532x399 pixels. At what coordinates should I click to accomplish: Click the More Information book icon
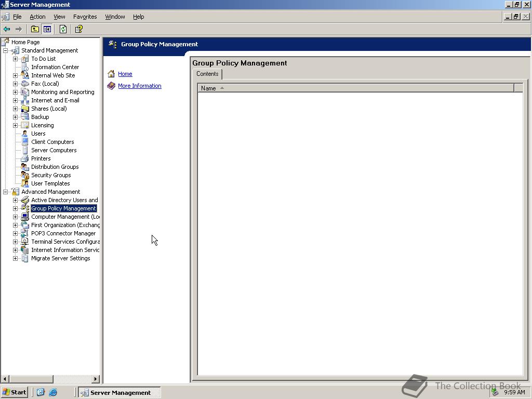click(111, 86)
